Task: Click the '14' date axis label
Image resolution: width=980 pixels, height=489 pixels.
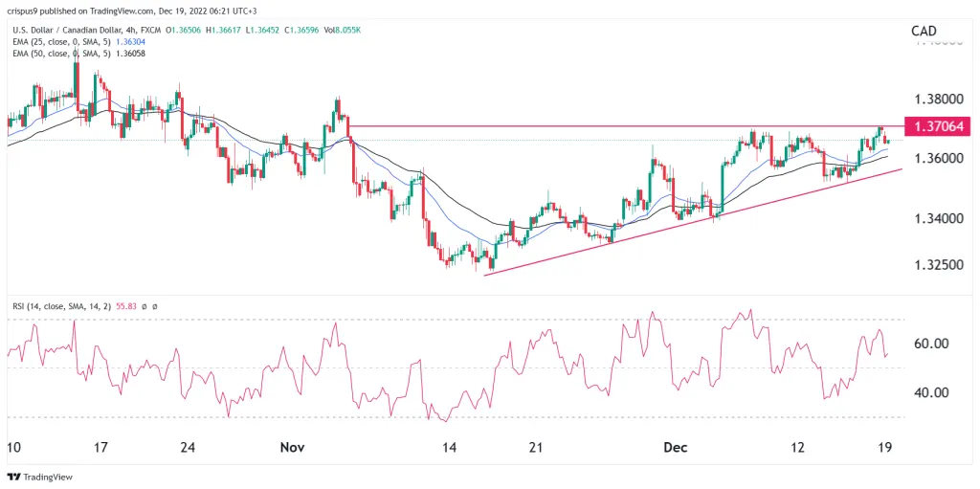Action: coord(449,448)
